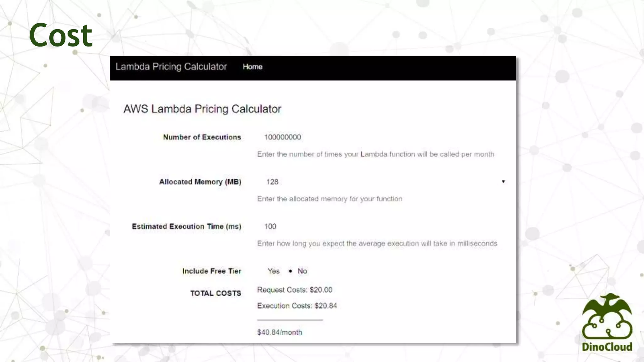Click the Include Free Tier label
Image resolution: width=644 pixels, height=362 pixels.
tap(212, 271)
